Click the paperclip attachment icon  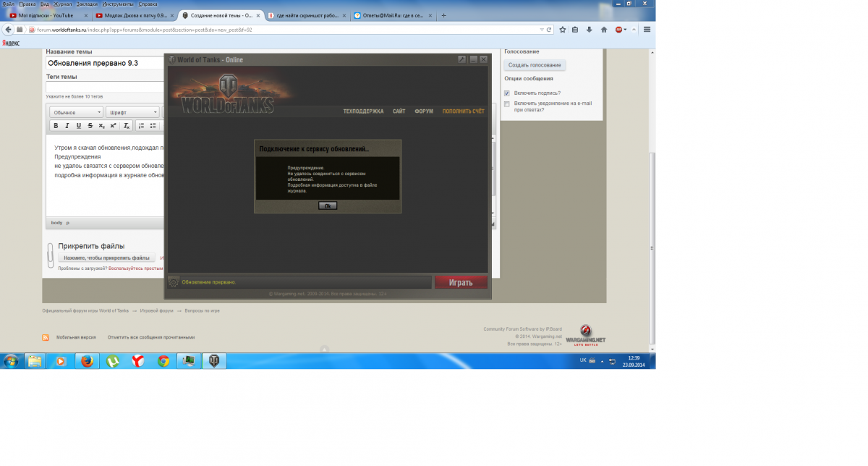click(50, 255)
